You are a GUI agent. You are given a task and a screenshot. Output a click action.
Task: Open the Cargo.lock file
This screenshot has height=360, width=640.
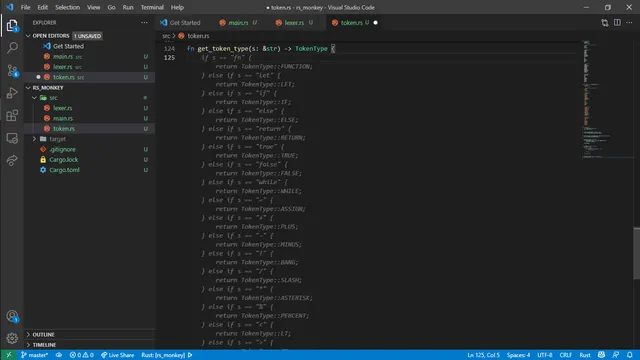89,160
